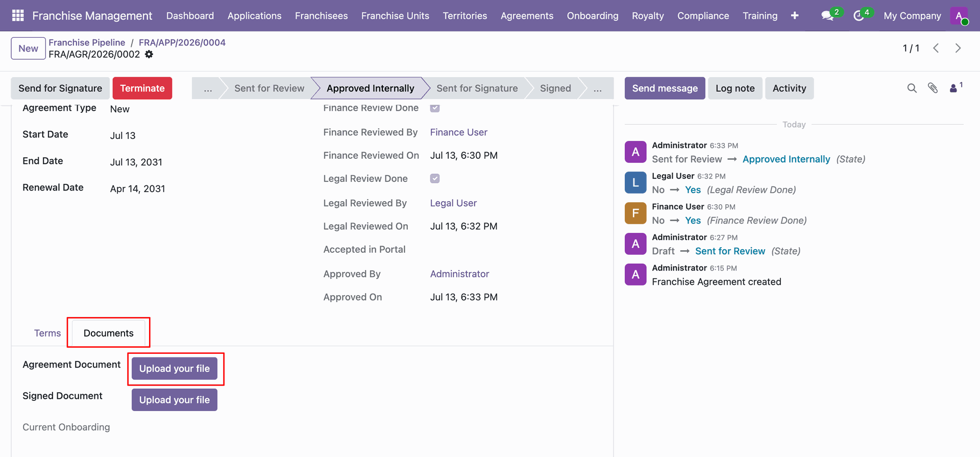980x457 pixels.
Task: Click the Send for Signature button
Action: pyautogui.click(x=60, y=88)
